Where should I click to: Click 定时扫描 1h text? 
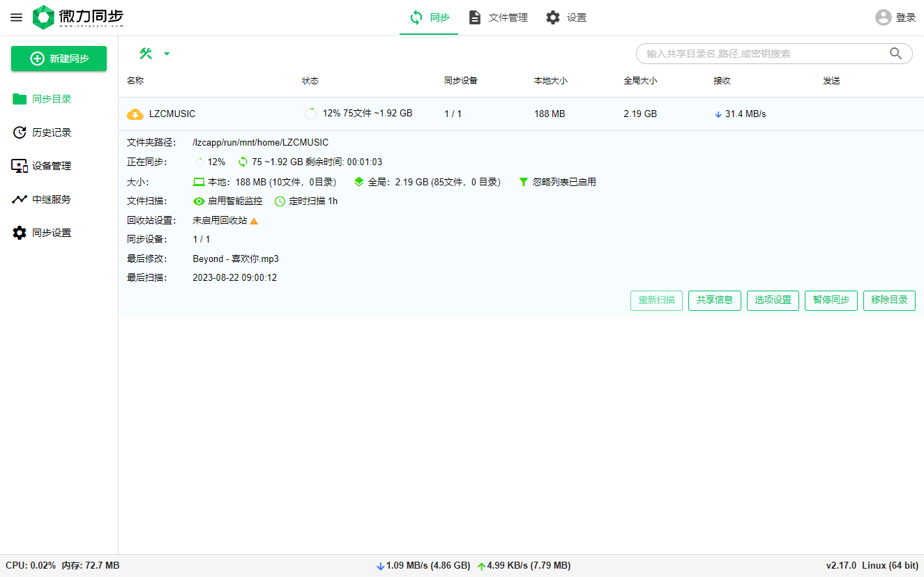pos(313,201)
